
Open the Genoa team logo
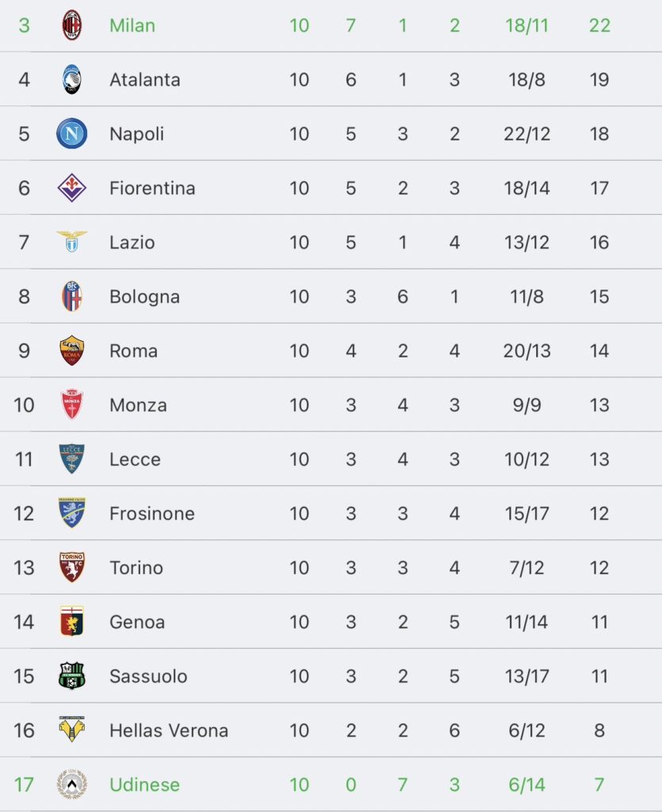tap(72, 622)
